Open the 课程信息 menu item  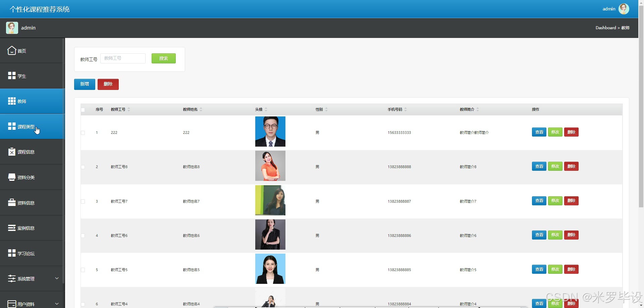click(x=32, y=152)
